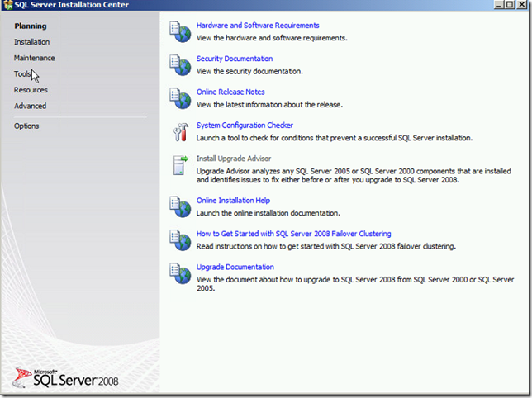Click "View the document about how to upgrade" text
The width and height of the screenshot is (532, 398).
355,284
